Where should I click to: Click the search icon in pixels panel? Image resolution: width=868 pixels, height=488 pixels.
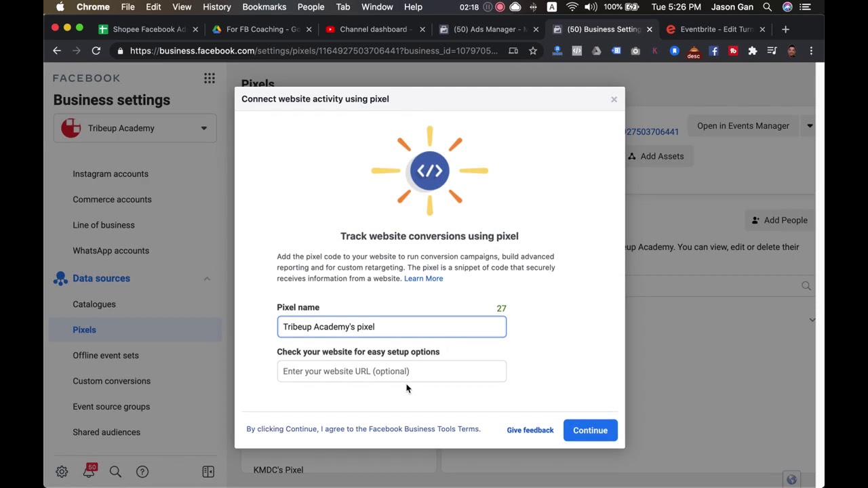806,286
